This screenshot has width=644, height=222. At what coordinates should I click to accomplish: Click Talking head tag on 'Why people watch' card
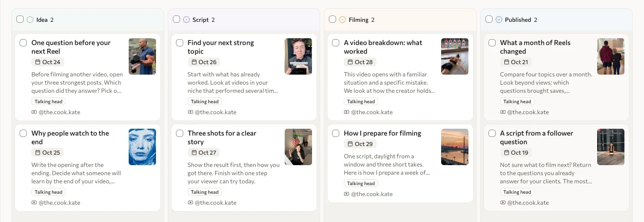[x=49, y=192]
